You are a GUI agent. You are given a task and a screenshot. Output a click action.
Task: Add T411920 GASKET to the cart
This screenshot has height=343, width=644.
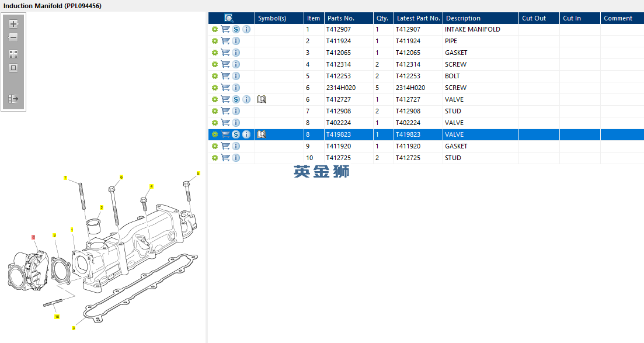tap(225, 146)
